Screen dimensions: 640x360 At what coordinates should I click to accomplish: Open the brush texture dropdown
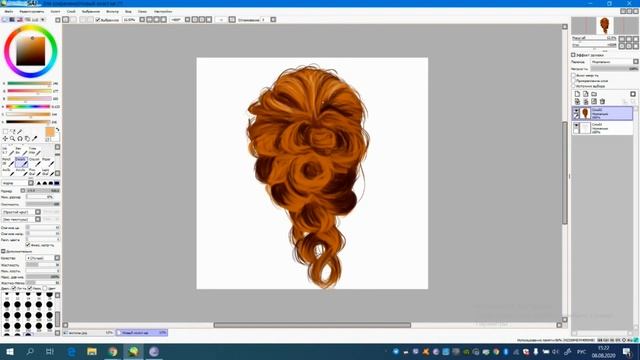click(x=21, y=219)
